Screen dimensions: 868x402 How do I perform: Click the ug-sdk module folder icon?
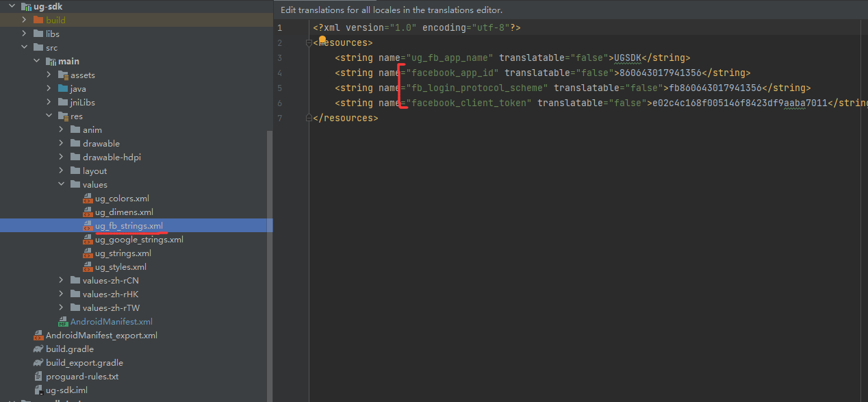tap(26, 7)
